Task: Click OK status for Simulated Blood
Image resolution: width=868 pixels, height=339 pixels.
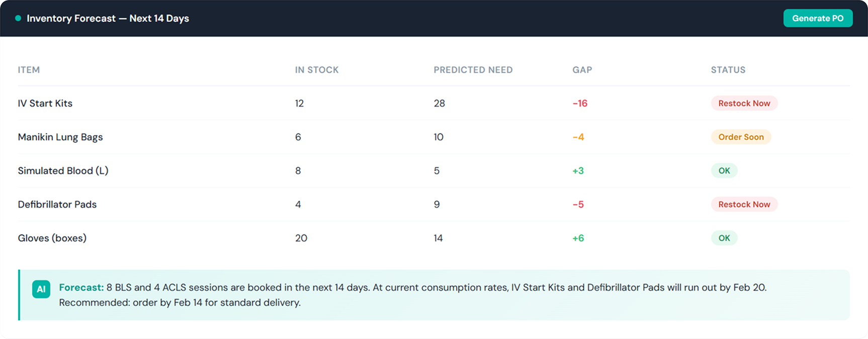Action: (x=724, y=171)
